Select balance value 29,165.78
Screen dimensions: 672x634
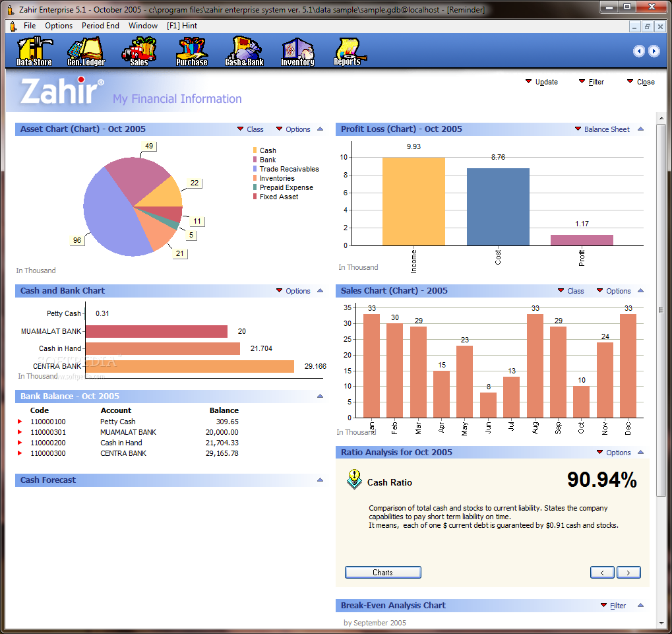[x=222, y=453]
